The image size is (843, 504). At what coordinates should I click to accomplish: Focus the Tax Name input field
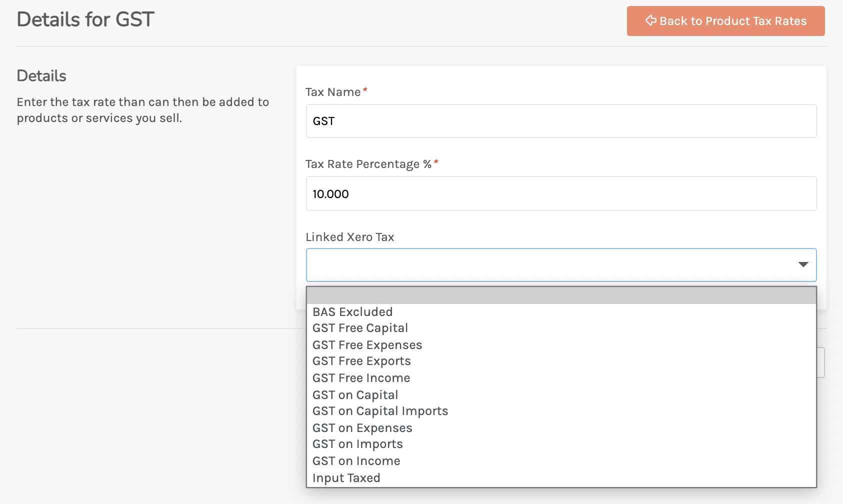coord(561,121)
